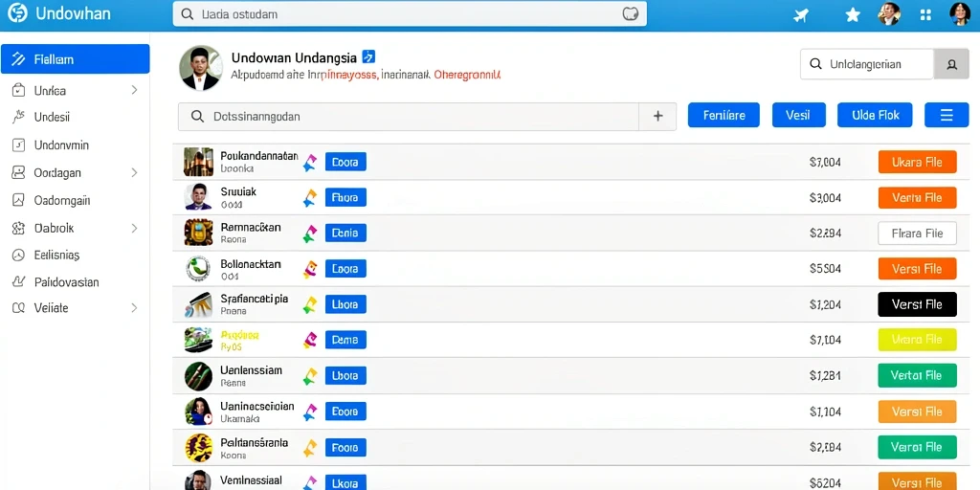Click the Undonvmin sidebar icon
The image size is (980, 490).
18,145
